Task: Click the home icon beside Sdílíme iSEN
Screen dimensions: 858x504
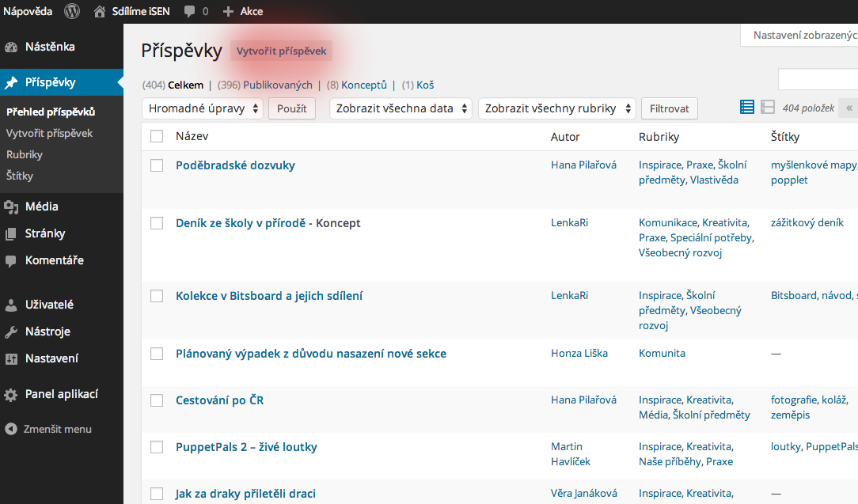Action: point(100,12)
